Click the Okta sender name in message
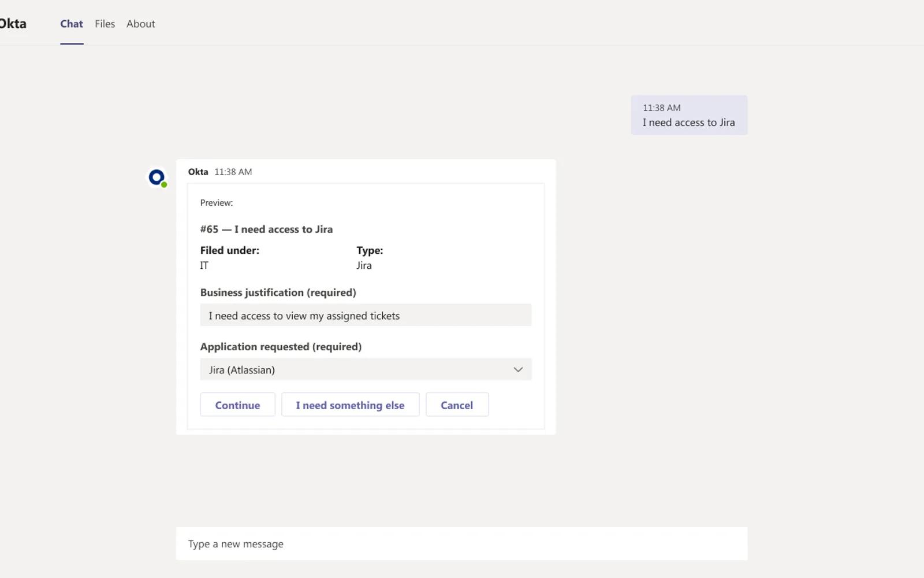 tap(198, 172)
